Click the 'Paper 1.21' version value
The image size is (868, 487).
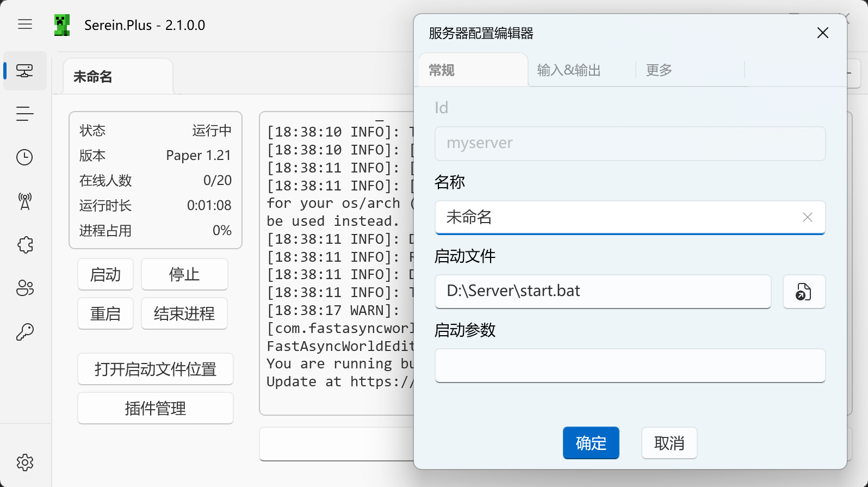coord(199,156)
